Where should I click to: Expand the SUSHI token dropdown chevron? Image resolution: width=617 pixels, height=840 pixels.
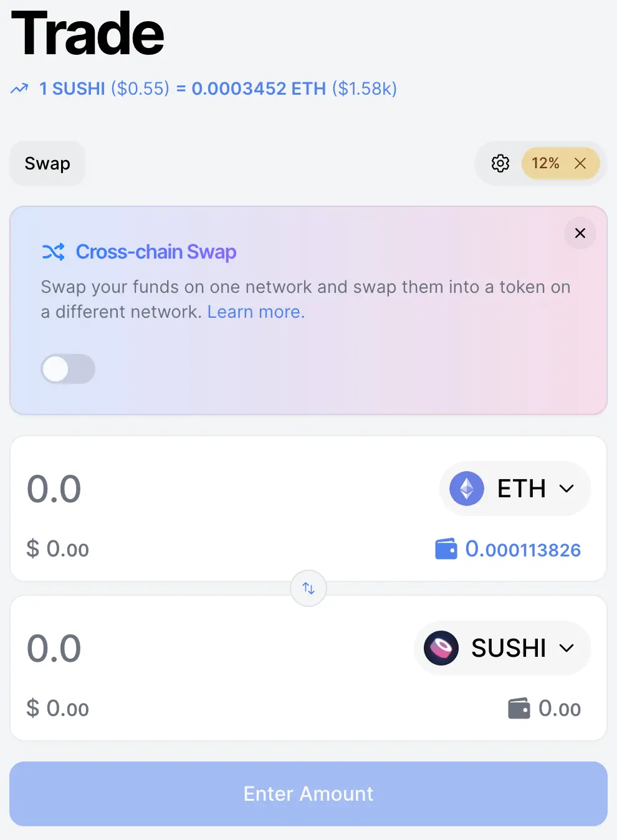(567, 648)
